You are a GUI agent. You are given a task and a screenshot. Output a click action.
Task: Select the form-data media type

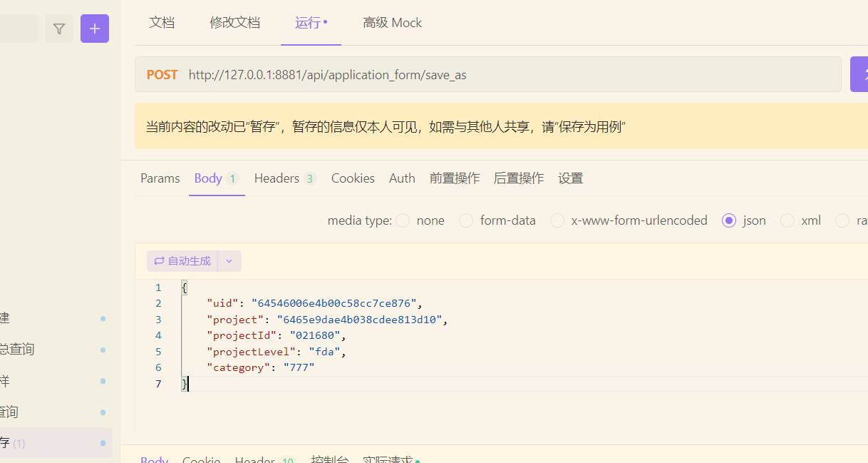click(x=466, y=220)
